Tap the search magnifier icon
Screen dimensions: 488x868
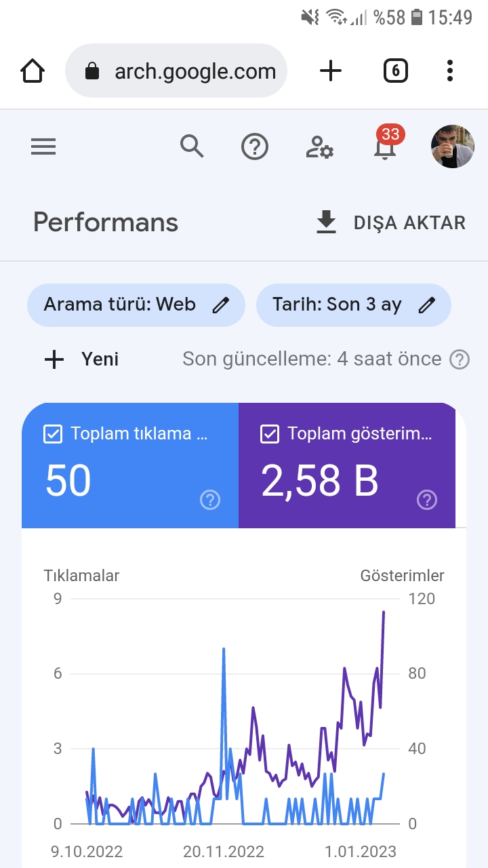click(192, 146)
